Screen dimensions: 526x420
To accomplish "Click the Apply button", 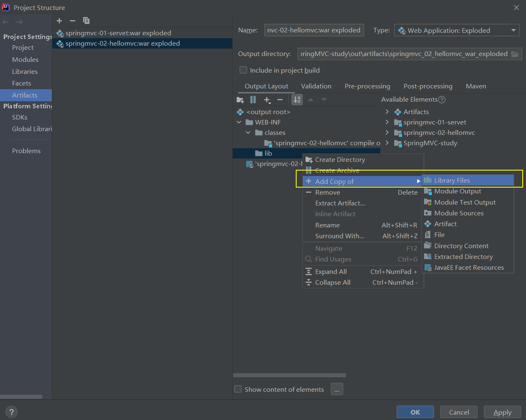I will [502, 412].
